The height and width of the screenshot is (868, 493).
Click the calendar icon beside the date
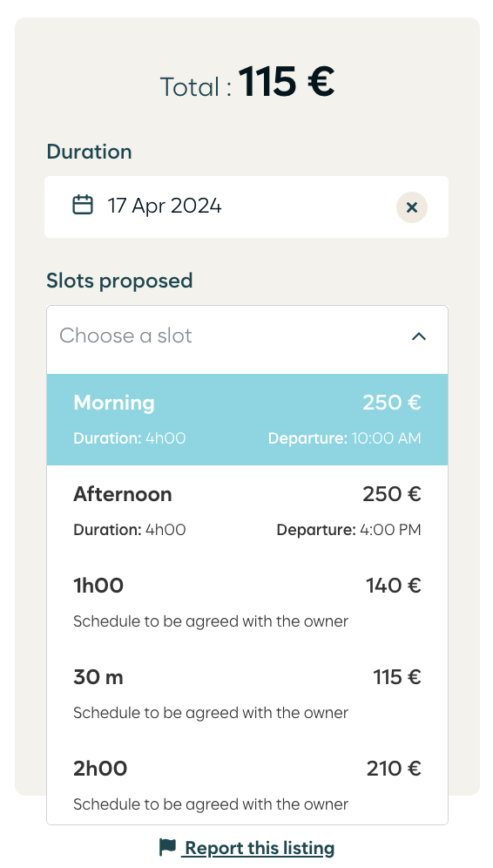pos(83,204)
